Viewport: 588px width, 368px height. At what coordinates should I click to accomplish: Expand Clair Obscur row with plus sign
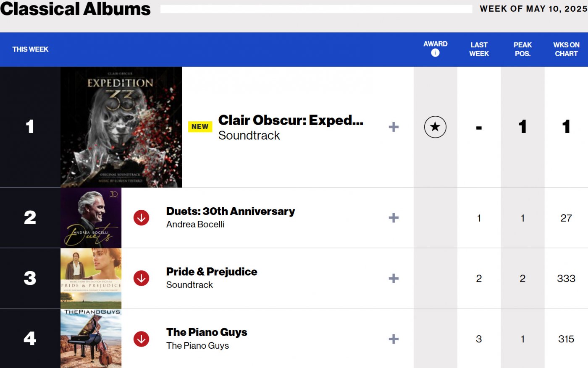pyautogui.click(x=394, y=127)
